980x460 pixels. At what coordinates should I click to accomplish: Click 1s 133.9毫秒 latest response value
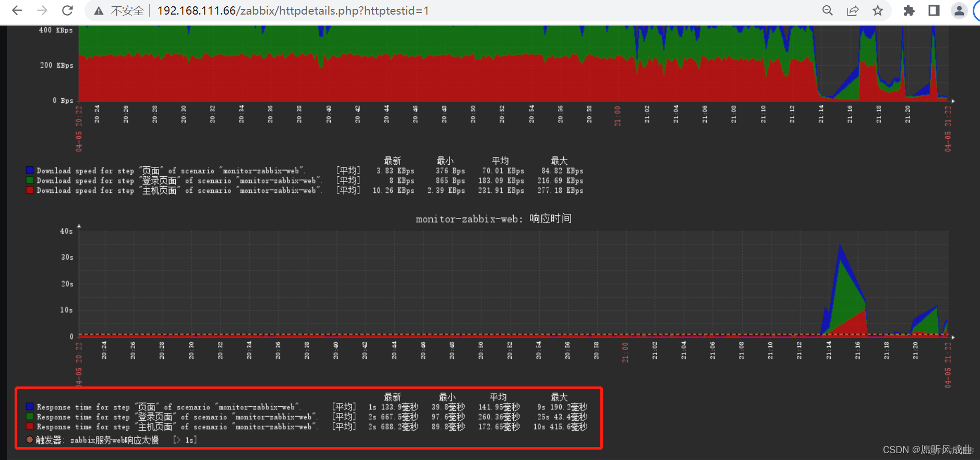[393, 407]
